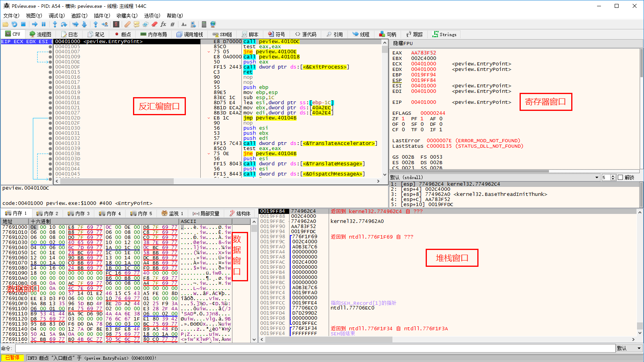Open a file with the folder toolbar icon
644x362 pixels.
tap(5, 24)
